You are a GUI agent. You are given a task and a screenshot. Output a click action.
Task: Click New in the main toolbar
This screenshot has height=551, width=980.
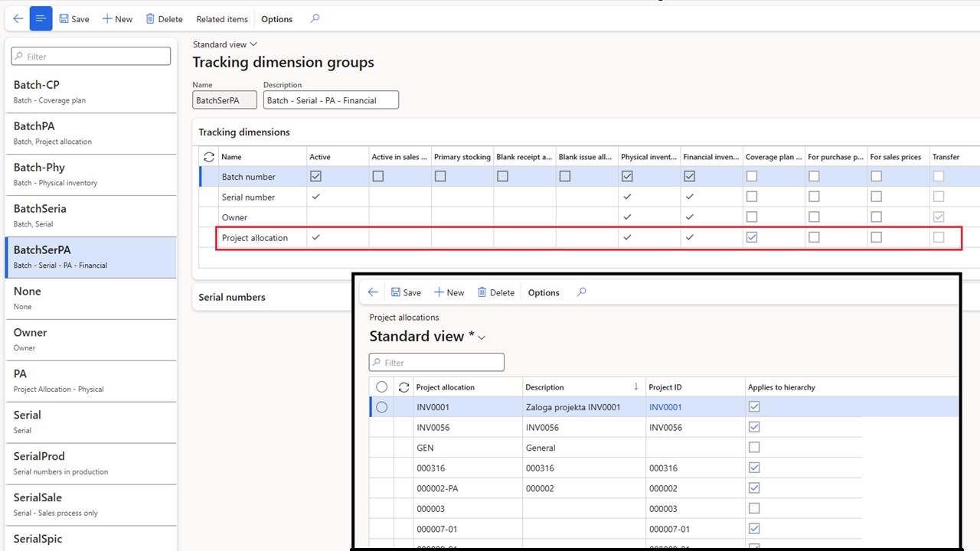coord(117,19)
